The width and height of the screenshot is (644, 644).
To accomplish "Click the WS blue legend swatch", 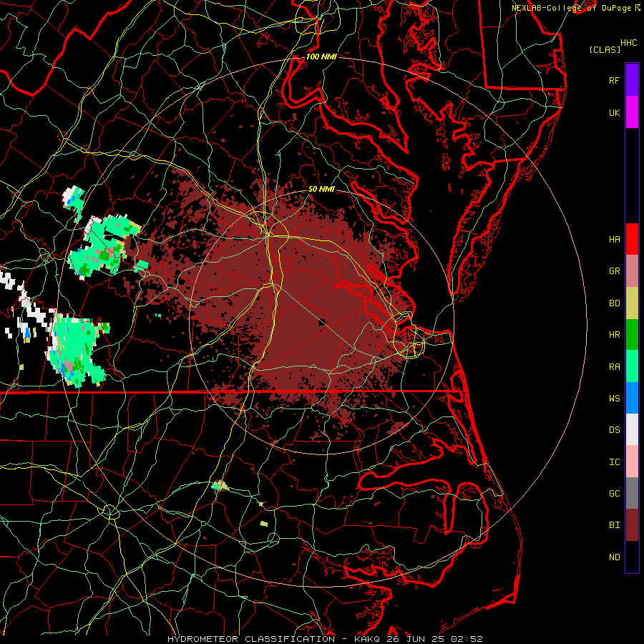I will pos(632,398).
